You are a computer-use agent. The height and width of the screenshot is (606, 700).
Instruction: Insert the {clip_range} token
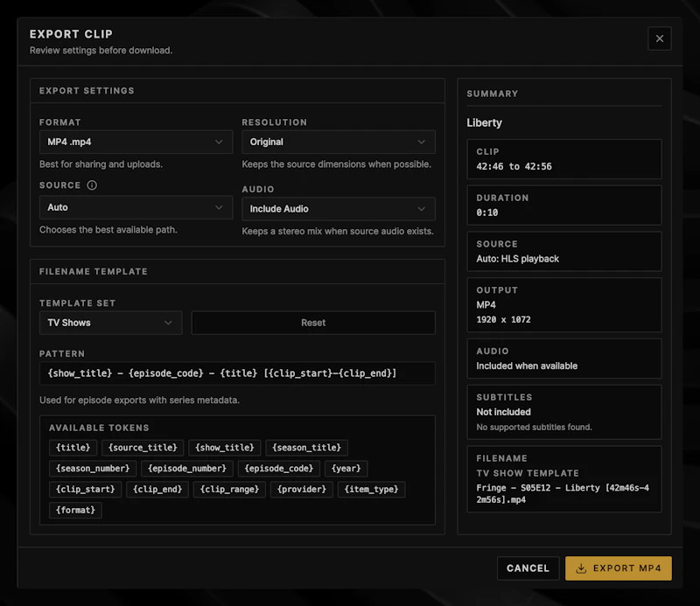click(x=229, y=490)
